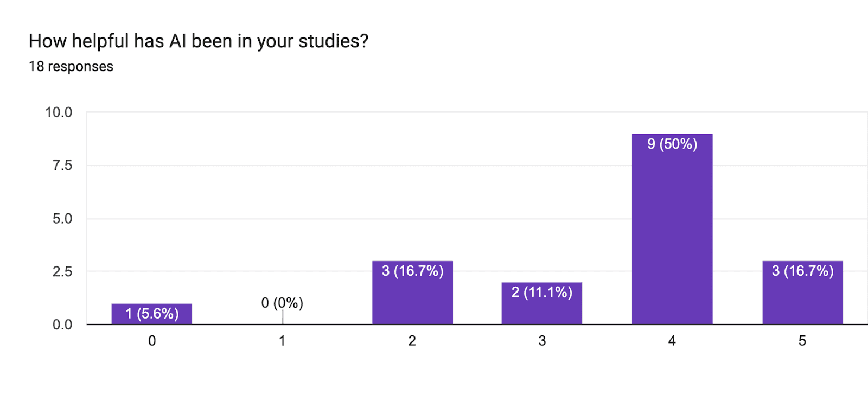Click the y-axis label '10.0'
This screenshot has width=868, height=413.
coord(59,112)
